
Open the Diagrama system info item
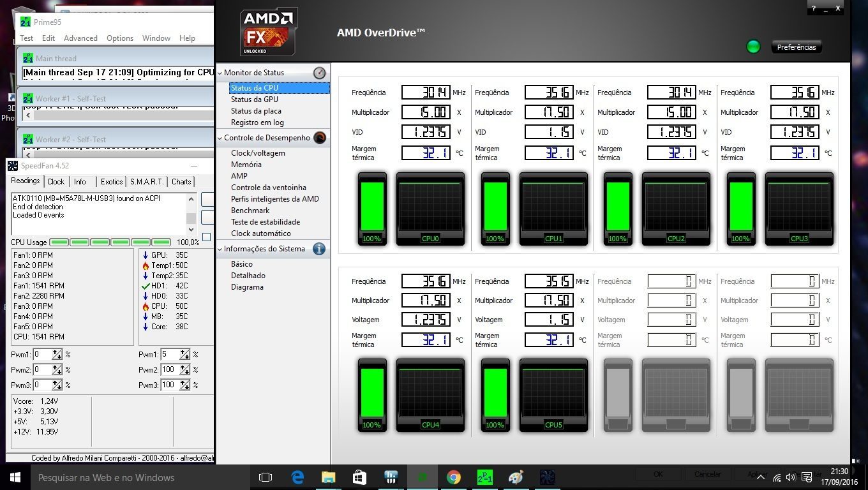point(247,287)
